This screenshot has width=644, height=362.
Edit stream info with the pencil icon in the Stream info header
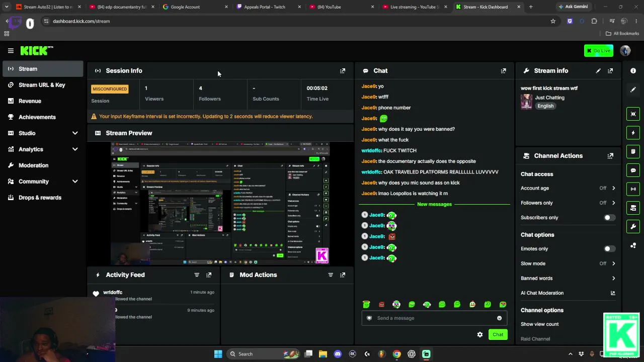pyautogui.click(x=598, y=71)
